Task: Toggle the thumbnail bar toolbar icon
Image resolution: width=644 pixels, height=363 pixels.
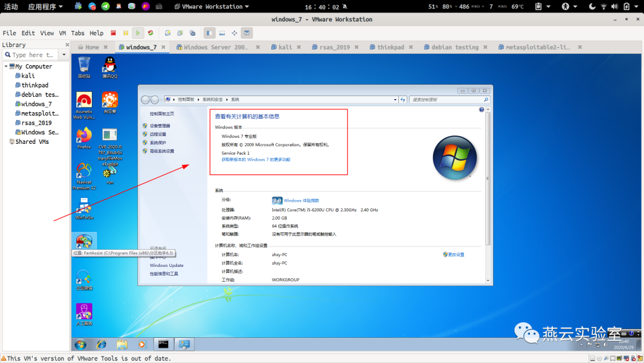Action: click(222, 33)
